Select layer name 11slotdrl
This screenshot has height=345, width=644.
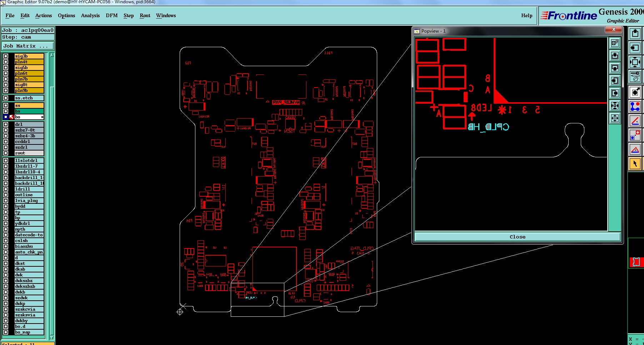[29, 161]
